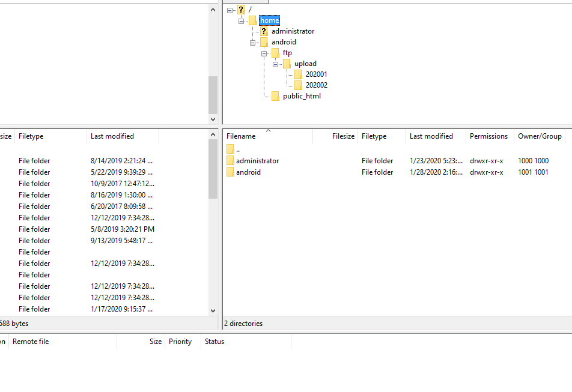
Task: Sort remote list by Last modified
Action: pyautogui.click(x=436, y=136)
